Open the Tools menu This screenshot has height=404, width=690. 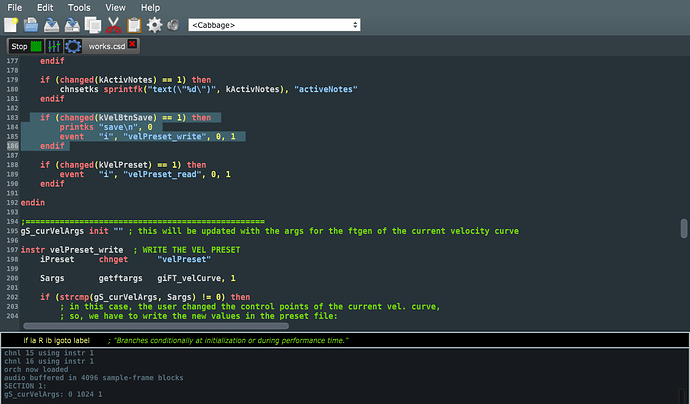[x=79, y=7]
